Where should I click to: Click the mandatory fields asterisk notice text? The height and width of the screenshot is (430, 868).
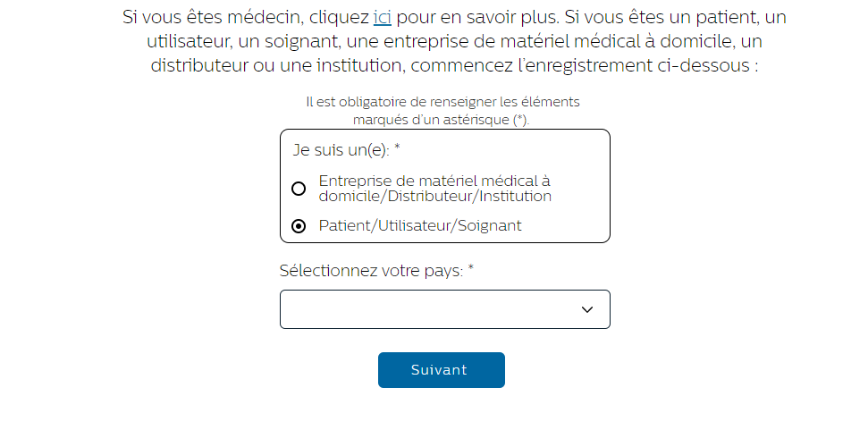442,111
